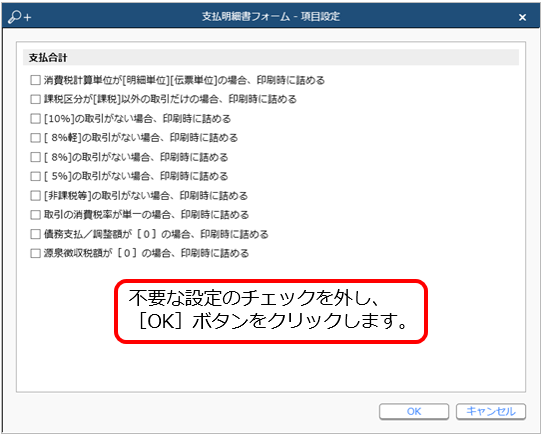This screenshot has height=434, width=541.
Task: Toggle 源泉徴収税額が[0]の場合 checkbox
Action: 35,253
